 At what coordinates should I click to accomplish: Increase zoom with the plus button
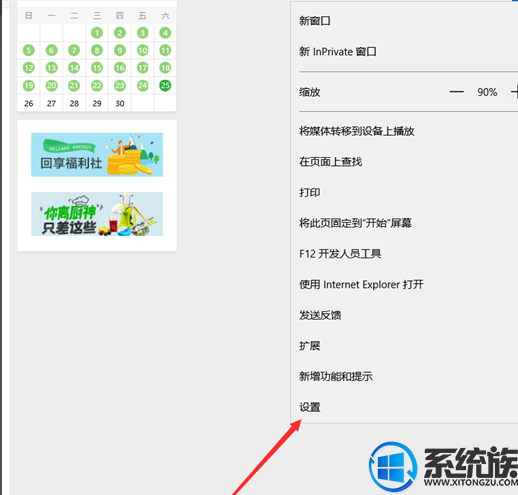click(515, 92)
